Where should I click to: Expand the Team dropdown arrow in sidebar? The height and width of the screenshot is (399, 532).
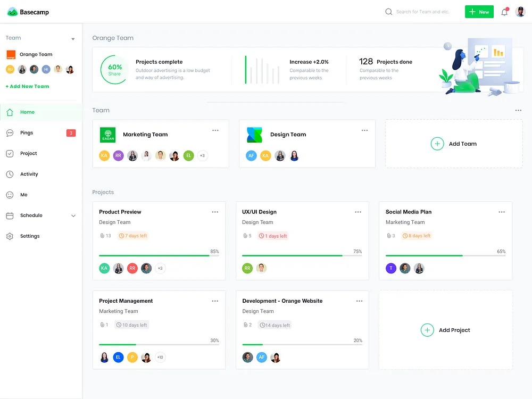(x=73, y=39)
